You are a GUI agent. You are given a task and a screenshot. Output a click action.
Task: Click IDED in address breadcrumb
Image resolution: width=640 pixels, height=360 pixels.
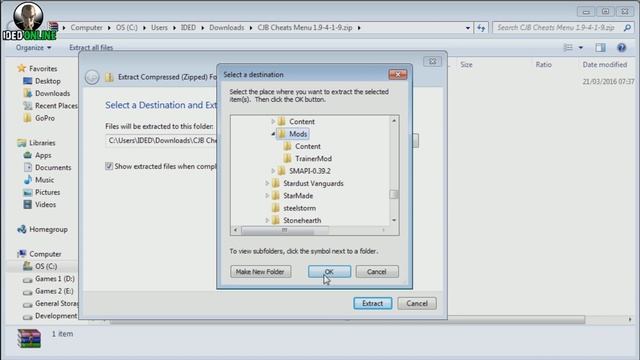click(x=188, y=28)
